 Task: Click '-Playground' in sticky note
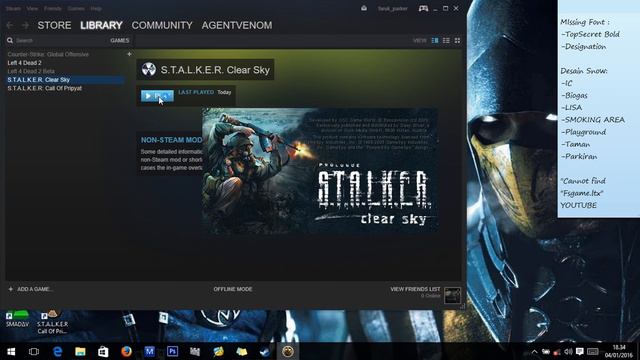tap(584, 132)
